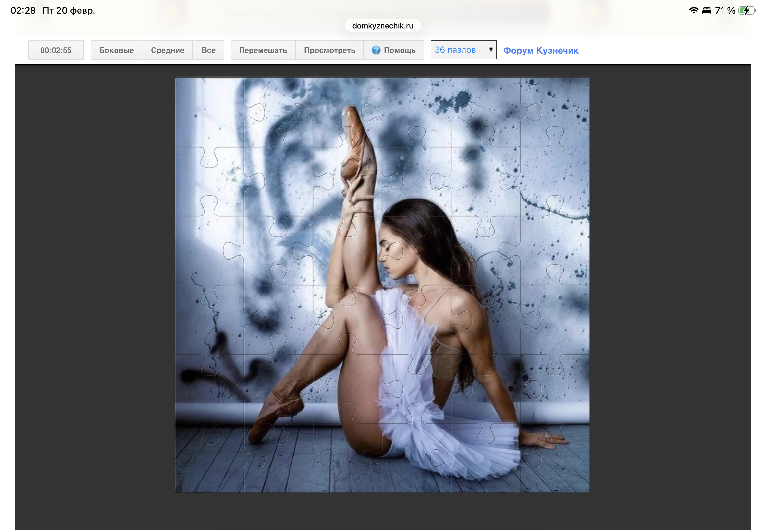Image resolution: width=766 pixels, height=532 pixels.
Task: Tap the battery charging icon
Action: click(x=746, y=11)
